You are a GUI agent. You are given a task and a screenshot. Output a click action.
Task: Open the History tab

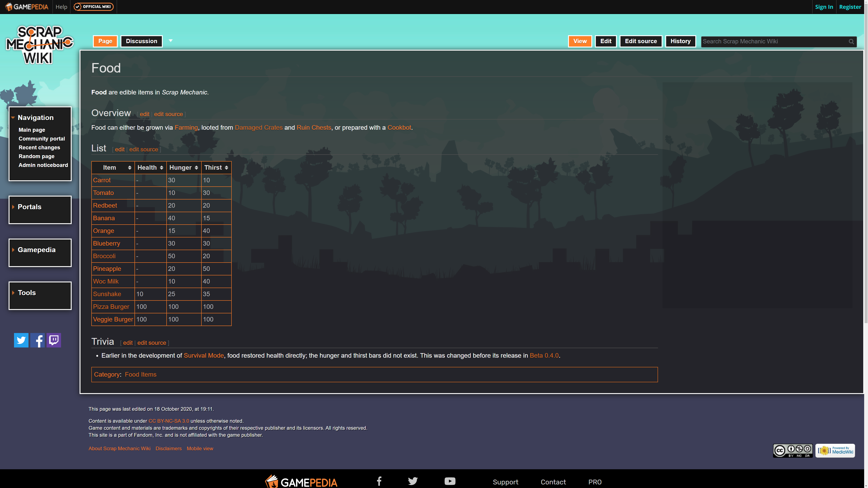pyautogui.click(x=680, y=41)
